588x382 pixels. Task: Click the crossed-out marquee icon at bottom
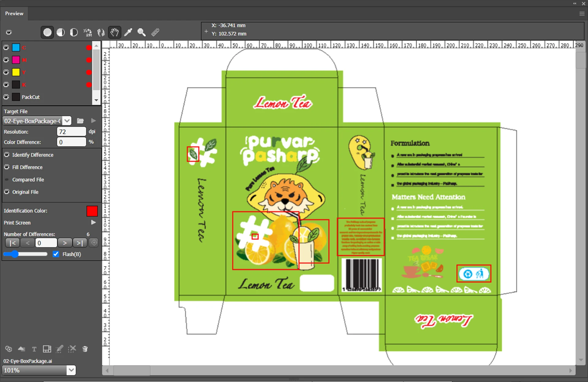pyautogui.click(x=72, y=349)
